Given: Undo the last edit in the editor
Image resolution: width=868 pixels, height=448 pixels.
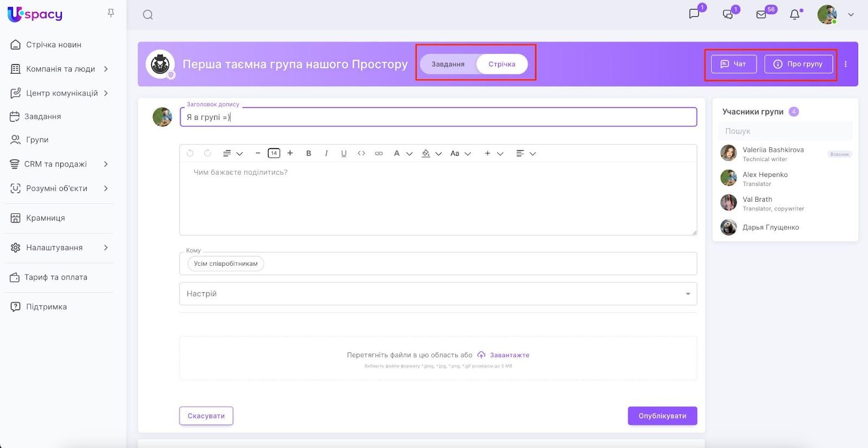Looking at the screenshot, I should [x=190, y=153].
